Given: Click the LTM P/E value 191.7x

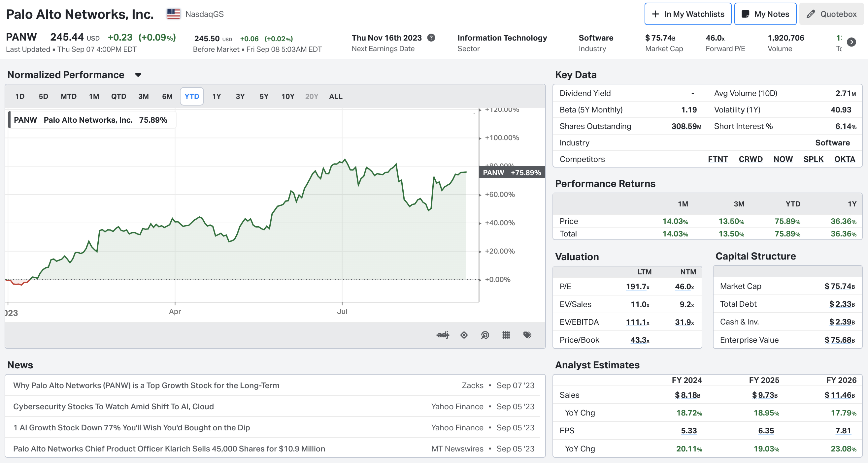Looking at the screenshot, I should click(638, 287).
